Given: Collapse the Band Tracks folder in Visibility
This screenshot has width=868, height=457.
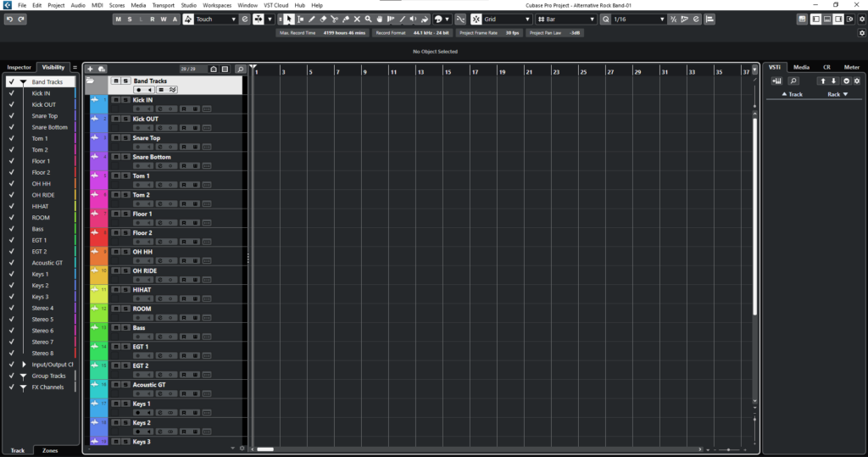Looking at the screenshot, I should (23, 82).
